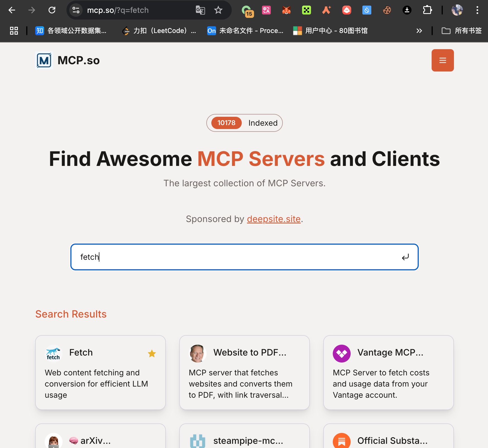This screenshot has height=448, width=488.
Task: Bookmark this page with the star icon
Action: 218,10
